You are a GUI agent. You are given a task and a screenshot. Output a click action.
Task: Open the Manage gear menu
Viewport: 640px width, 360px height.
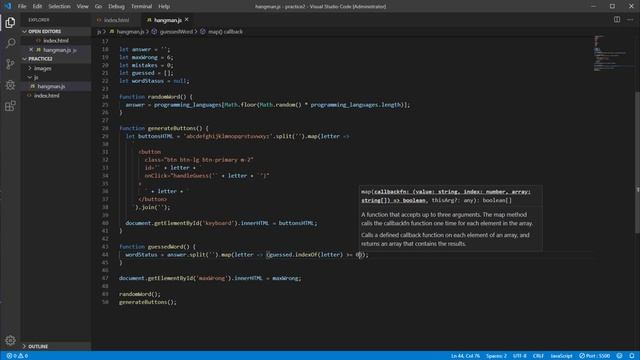10,340
